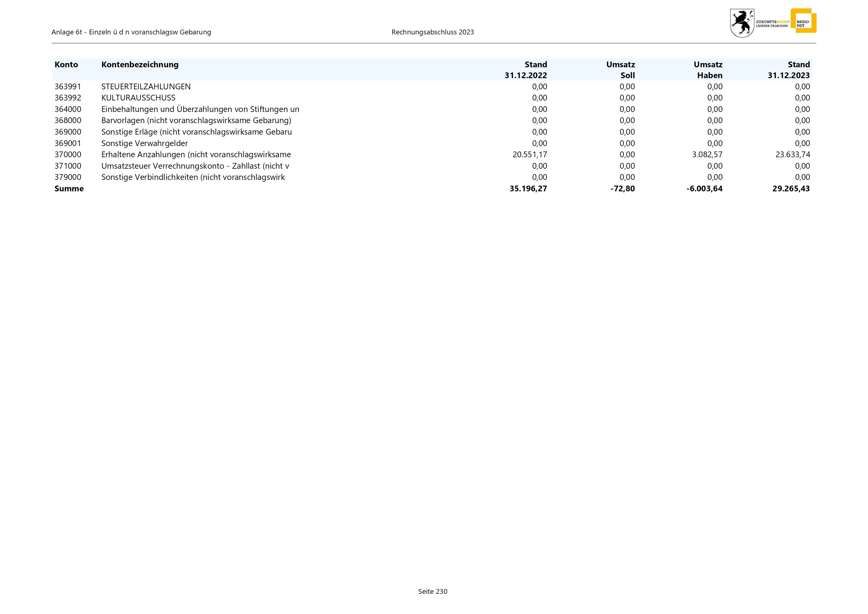Viewport: 868px width, 614px height.
Task: Click the 20.551,17 opening balance value
Action: coord(530,155)
